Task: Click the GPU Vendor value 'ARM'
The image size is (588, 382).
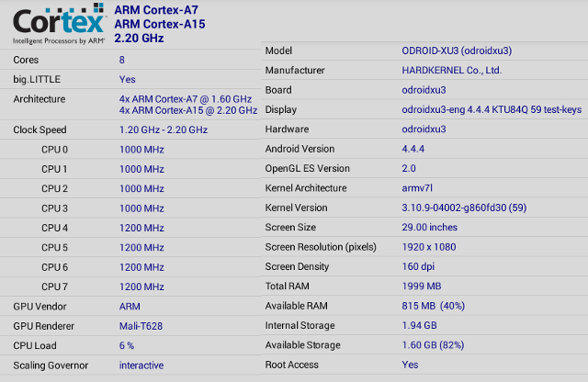Action: coord(130,307)
